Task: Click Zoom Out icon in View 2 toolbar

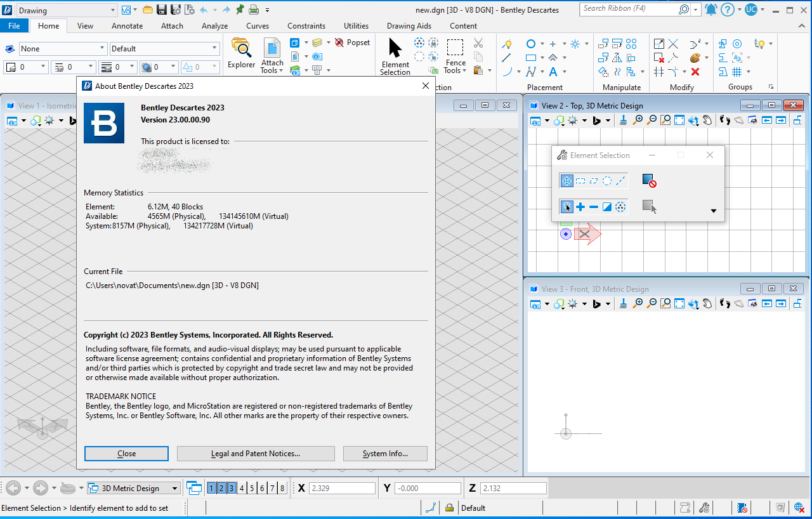Action: (652, 120)
